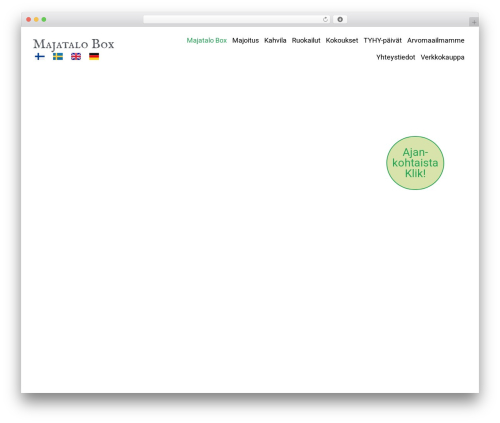Minimize the window with yellow button
This screenshot has width=500, height=423.
point(36,20)
